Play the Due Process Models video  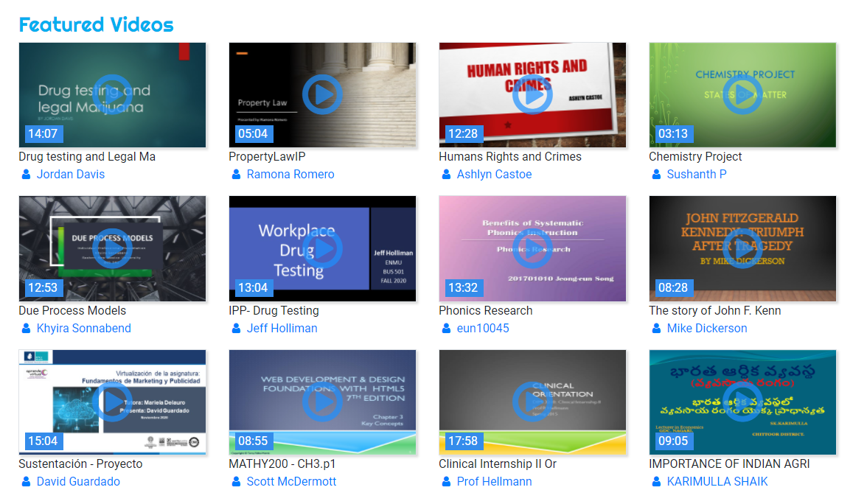112,248
